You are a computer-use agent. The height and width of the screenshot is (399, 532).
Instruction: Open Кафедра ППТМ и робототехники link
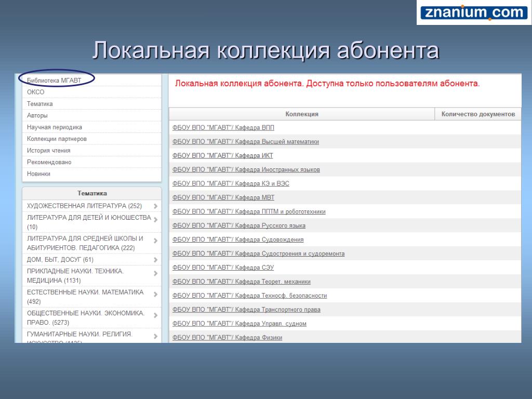coord(249,212)
